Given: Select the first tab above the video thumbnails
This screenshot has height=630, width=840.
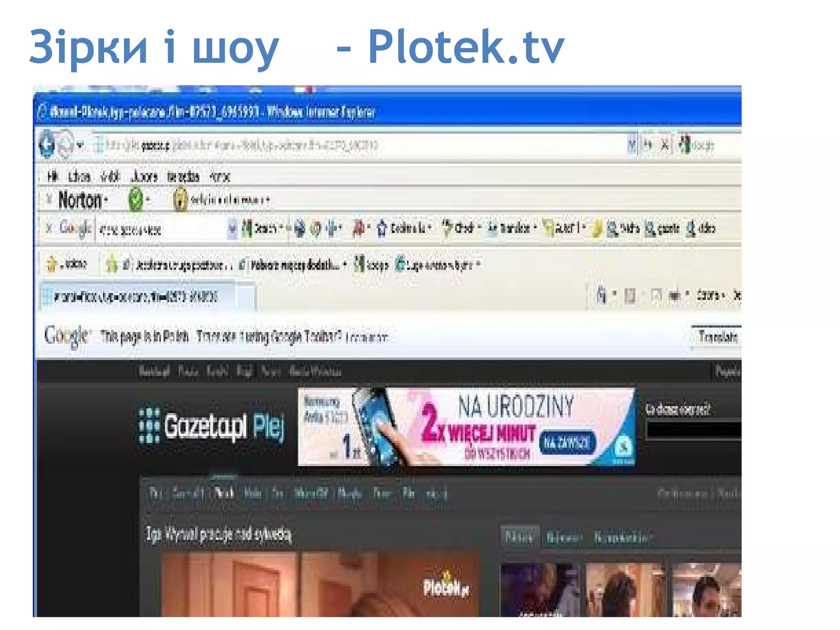Looking at the screenshot, I should [520, 536].
